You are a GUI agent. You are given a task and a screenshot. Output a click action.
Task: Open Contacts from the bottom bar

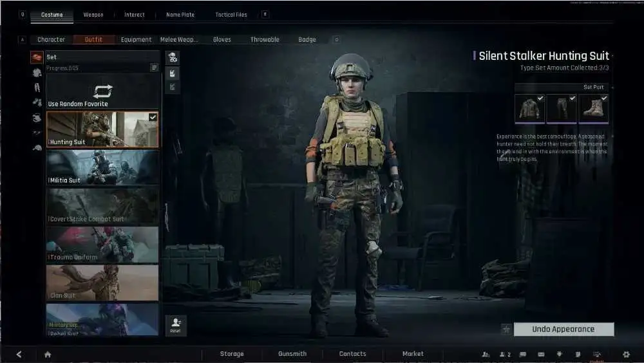(352, 354)
